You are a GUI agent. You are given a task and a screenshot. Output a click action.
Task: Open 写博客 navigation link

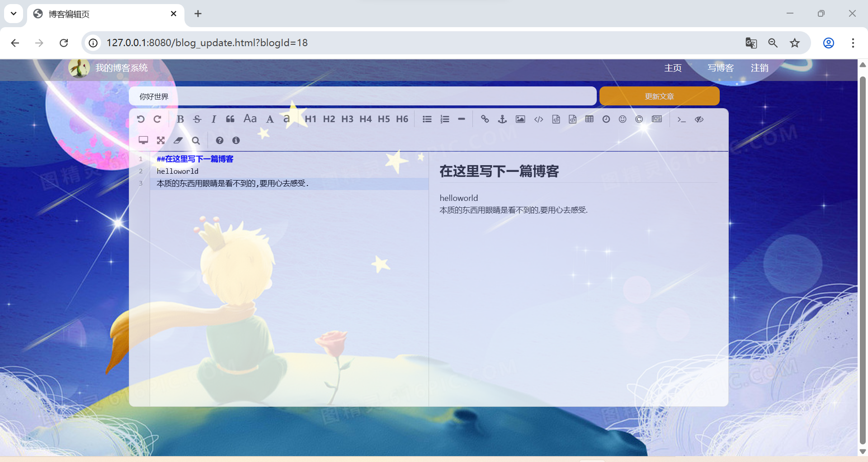pyautogui.click(x=721, y=68)
